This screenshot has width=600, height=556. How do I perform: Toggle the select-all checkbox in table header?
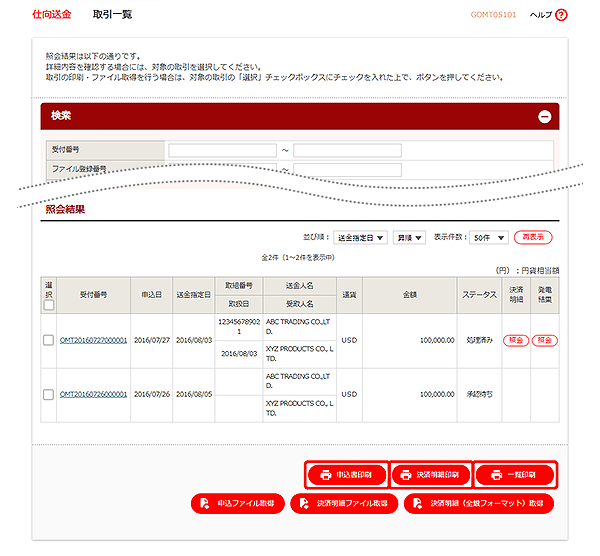click(x=49, y=305)
